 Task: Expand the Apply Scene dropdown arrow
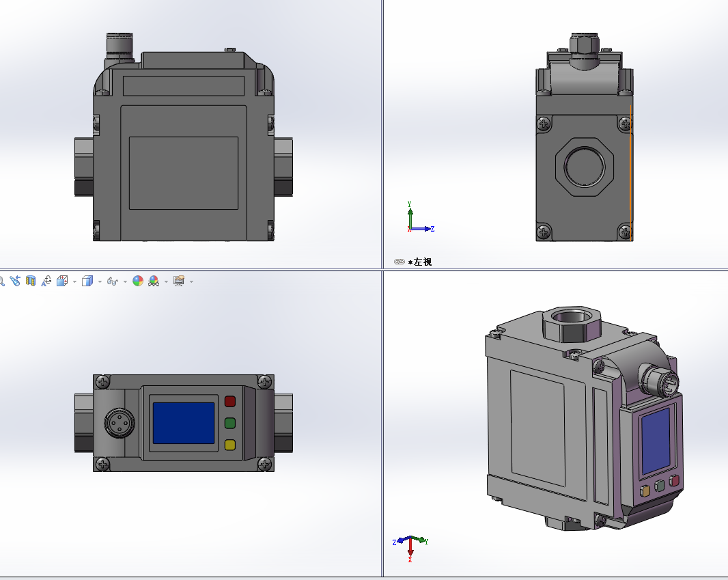166,281
